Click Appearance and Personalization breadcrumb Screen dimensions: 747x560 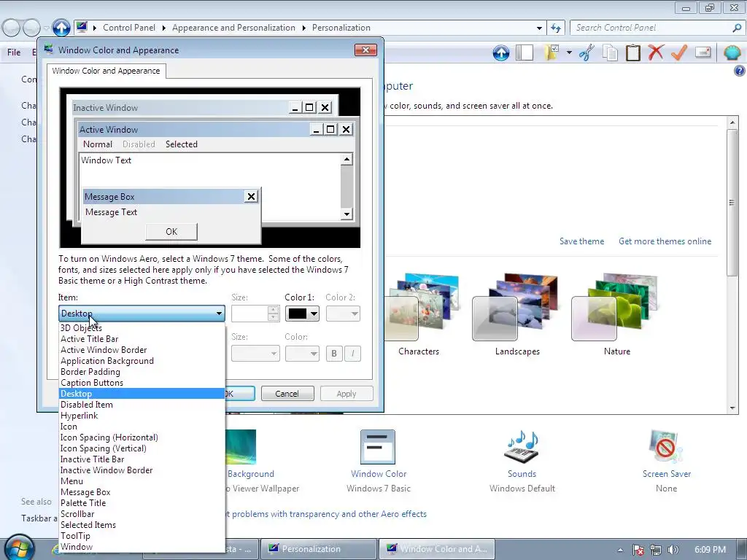pyautogui.click(x=233, y=28)
